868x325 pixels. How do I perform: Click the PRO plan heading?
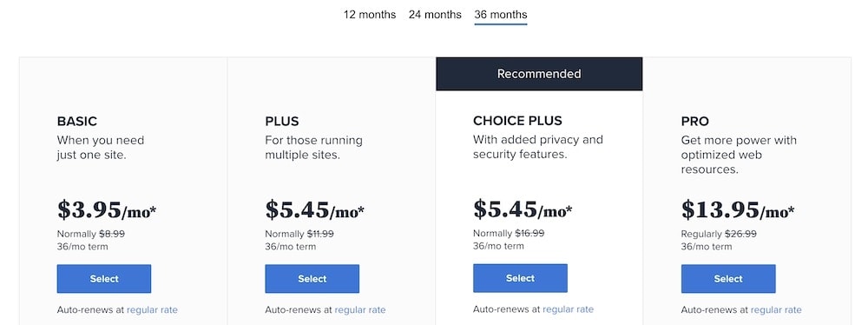pos(695,122)
